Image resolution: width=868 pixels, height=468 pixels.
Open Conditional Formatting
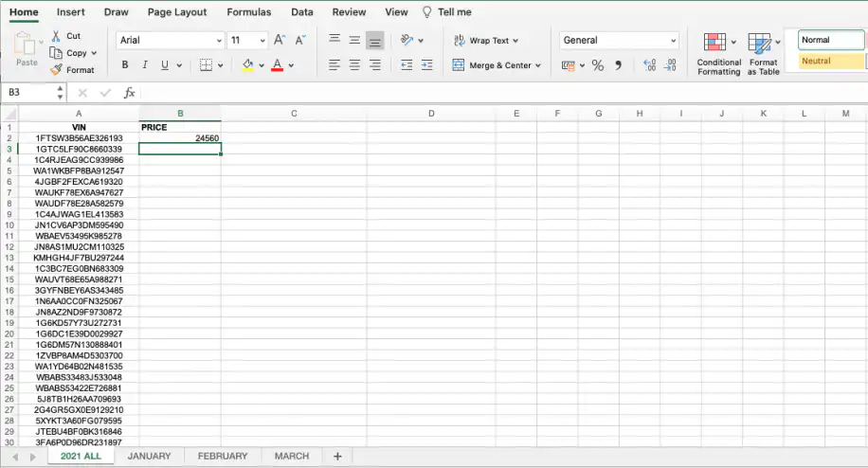click(x=718, y=54)
